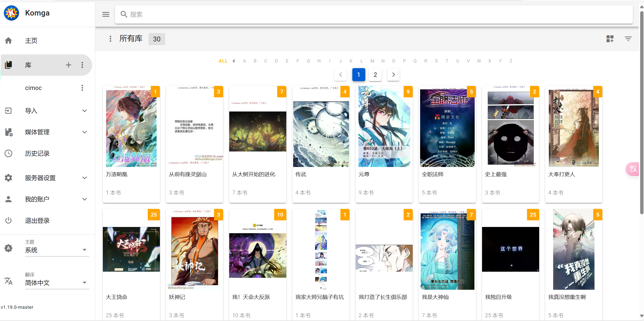Open 大王饶命 series cover
The height and width of the screenshot is (321, 644).
[131, 249]
